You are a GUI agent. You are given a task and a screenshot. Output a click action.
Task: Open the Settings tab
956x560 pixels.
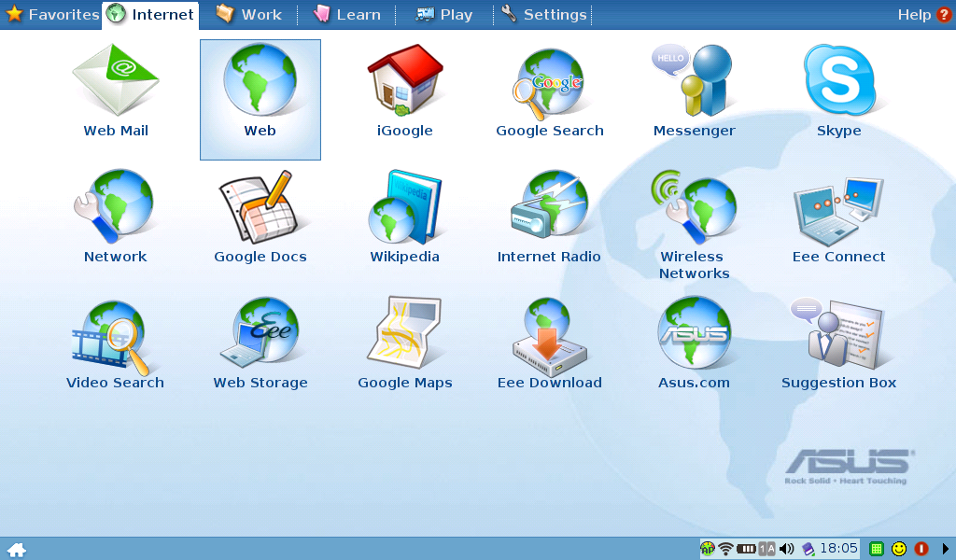click(x=544, y=15)
